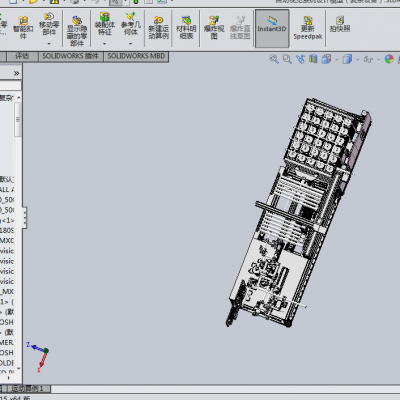Viewport: 400px width, 400px height.
Task: Select the Exploded View (爆炸视图) tool
Action: click(214, 28)
